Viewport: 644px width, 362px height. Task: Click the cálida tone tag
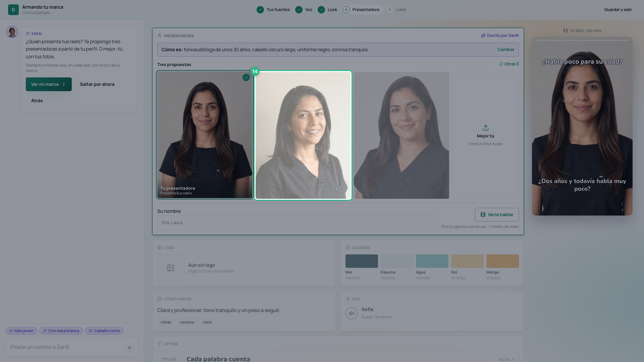tap(166, 322)
